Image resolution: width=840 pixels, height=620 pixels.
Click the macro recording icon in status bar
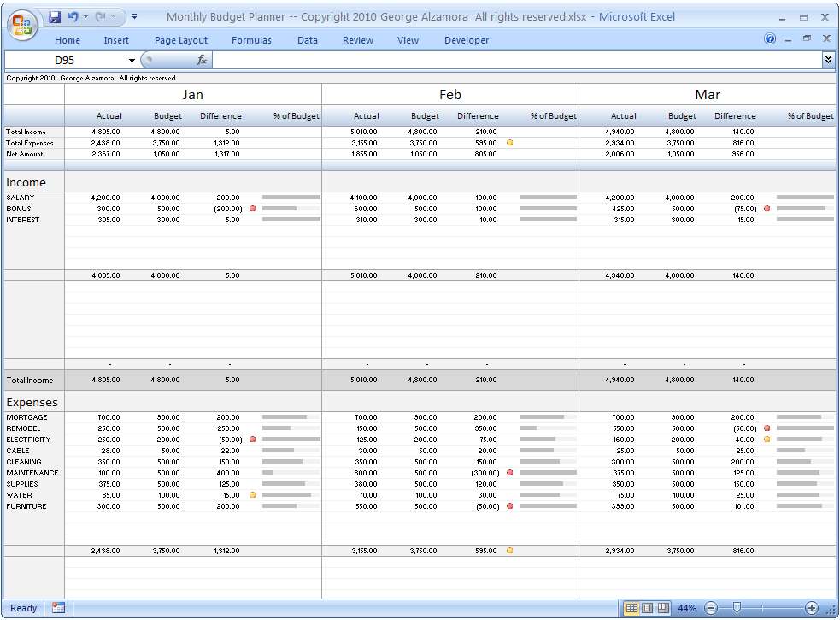58,608
